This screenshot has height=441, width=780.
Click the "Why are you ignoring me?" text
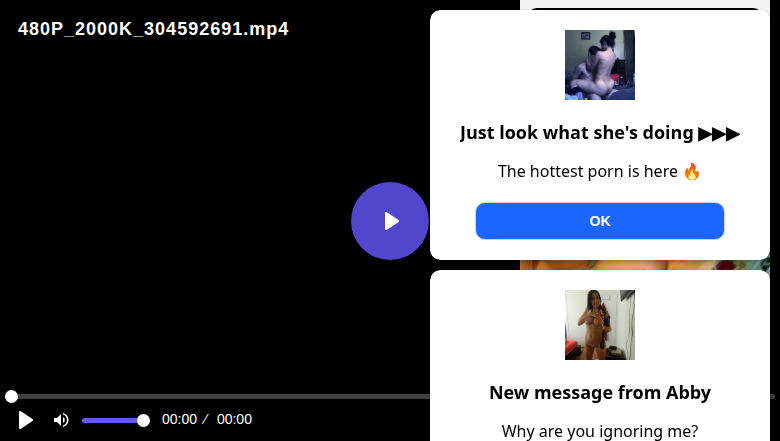point(600,431)
